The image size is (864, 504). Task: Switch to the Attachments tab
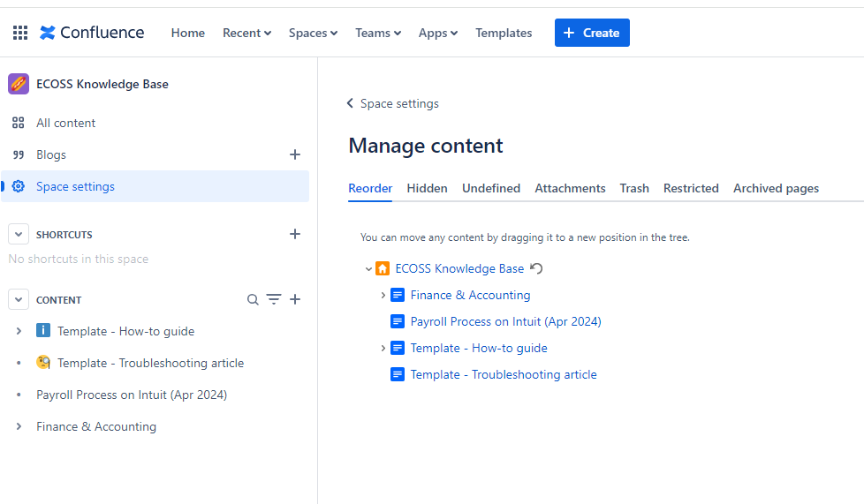[570, 188]
